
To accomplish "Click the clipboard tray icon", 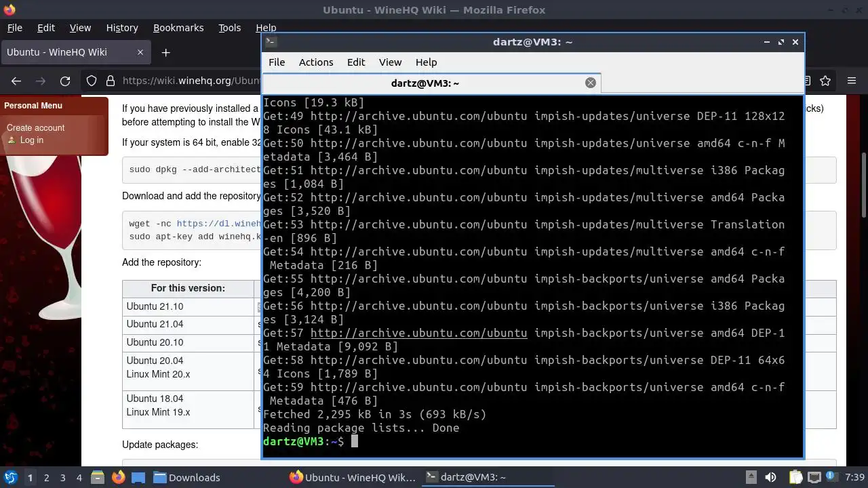I will [x=796, y=477].
